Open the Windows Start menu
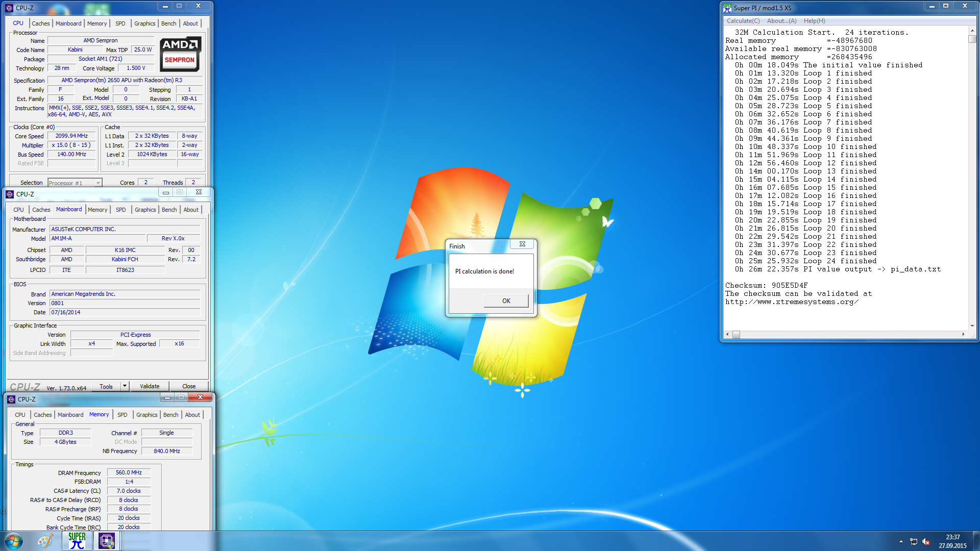This screenshot has width=980, height=551. pyautogui.click(x=14, y=541)
